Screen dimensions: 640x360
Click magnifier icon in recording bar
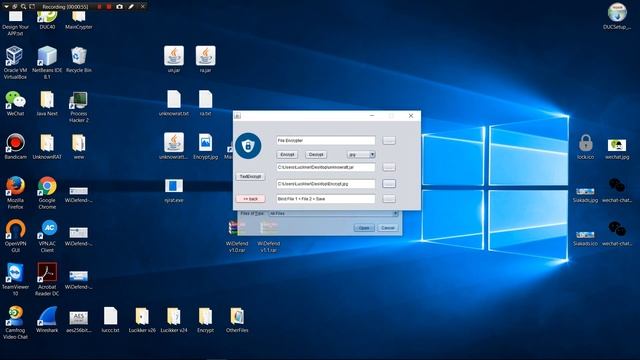(x=23, y=7)
